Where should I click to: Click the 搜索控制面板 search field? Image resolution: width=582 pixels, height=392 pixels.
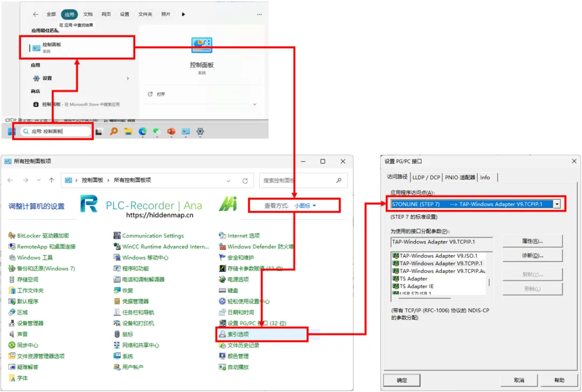click(303, 180)
